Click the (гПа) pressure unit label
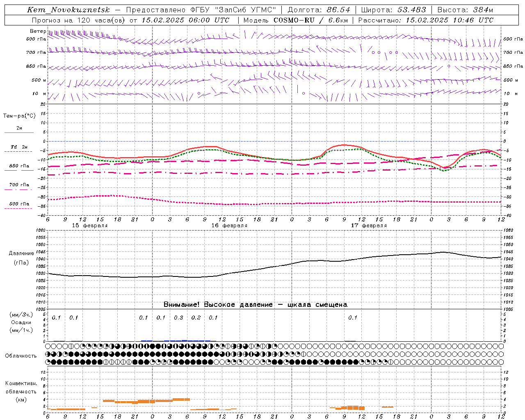This screenshot has height=420, width=525. (21, 263)
